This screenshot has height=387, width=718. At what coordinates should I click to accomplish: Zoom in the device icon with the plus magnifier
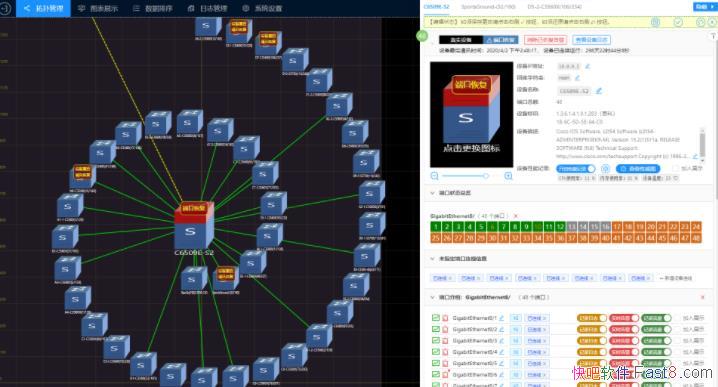(x=508, y=176)
